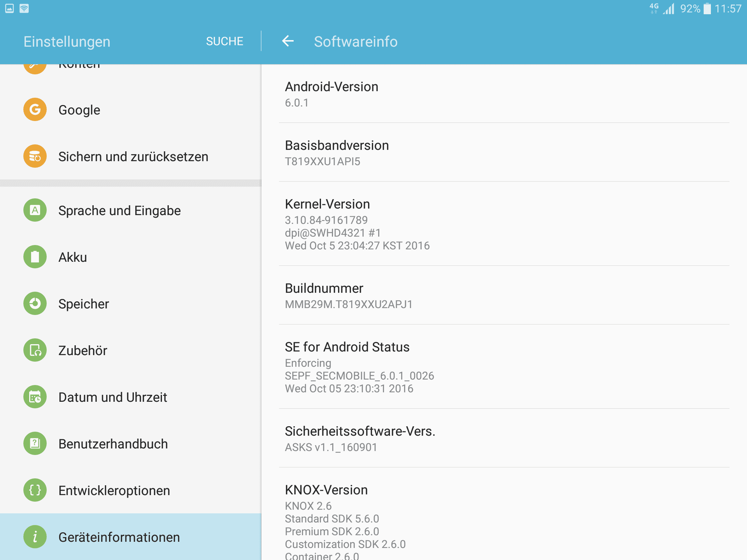Image resolution: width=747 pixels, height=560 pixels.
Task: Tap the Sichern und zurücksetzen backup icon
Action: [x=35, y=156]
